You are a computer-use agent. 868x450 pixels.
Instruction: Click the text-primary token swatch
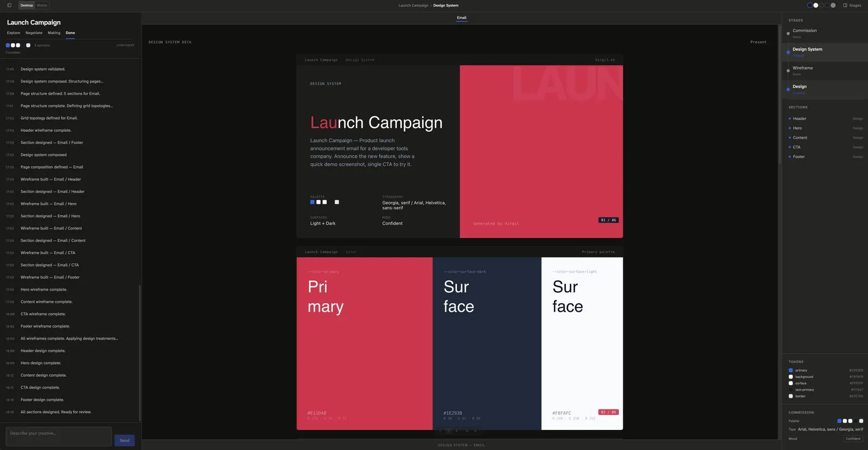point(791,390)
